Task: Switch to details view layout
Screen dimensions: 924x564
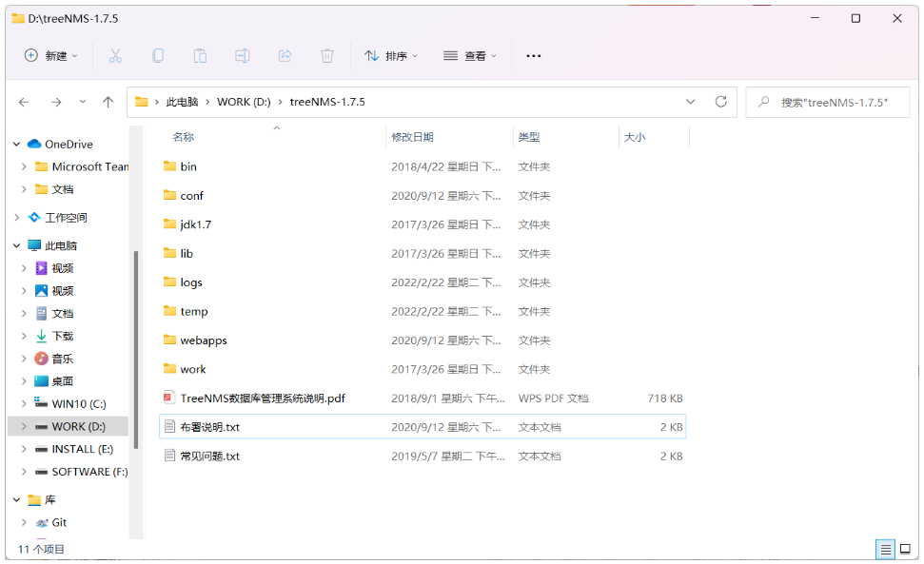Action: 884,550
